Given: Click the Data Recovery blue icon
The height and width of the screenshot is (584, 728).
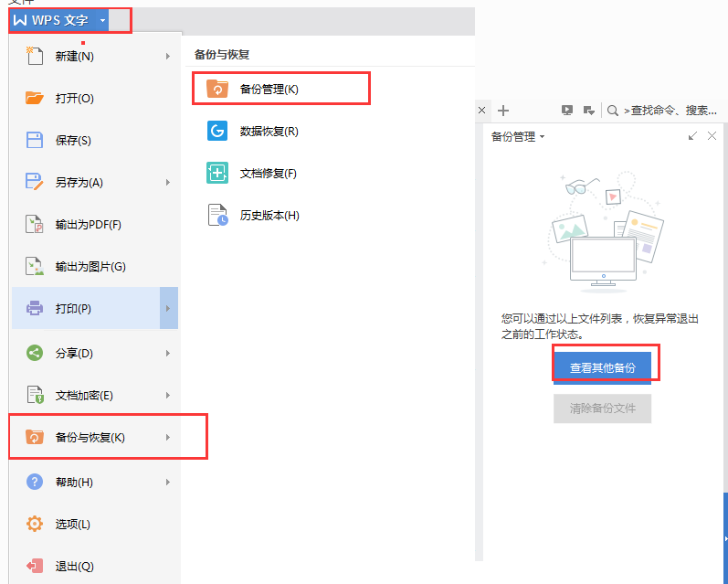Looking at the screenshot, I should (x=217, y=131).
